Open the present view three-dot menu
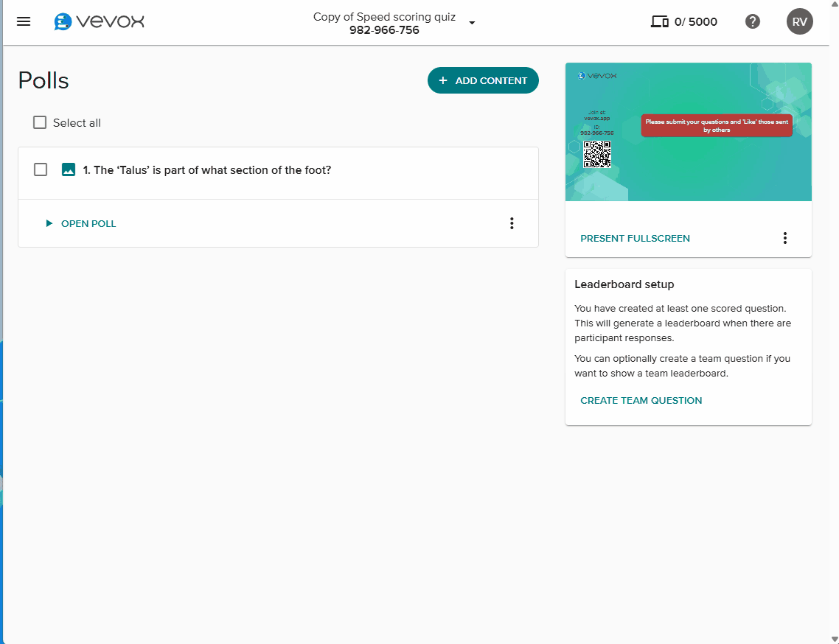This screenshot has height=644, width=839. point(784,238)
